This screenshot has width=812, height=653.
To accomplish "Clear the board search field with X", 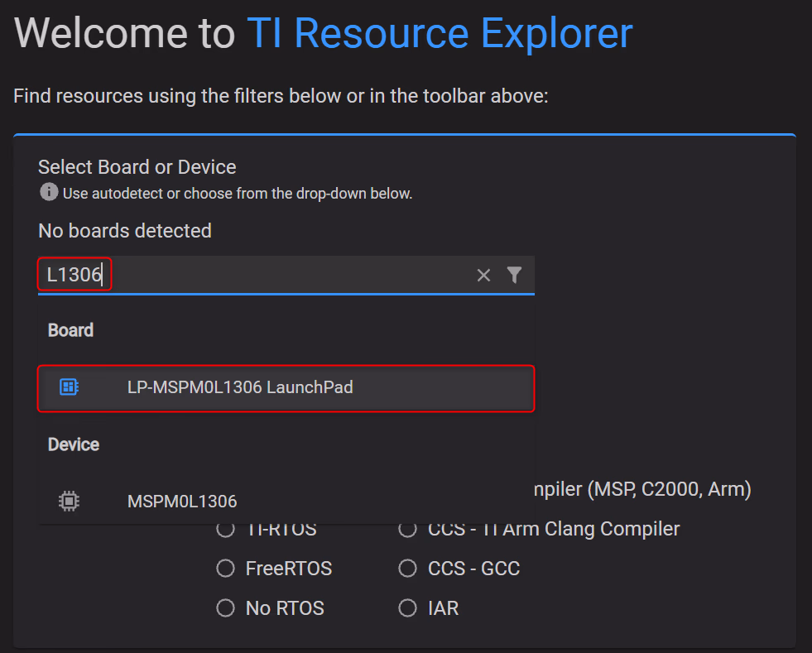I will (x=484, y=276).
